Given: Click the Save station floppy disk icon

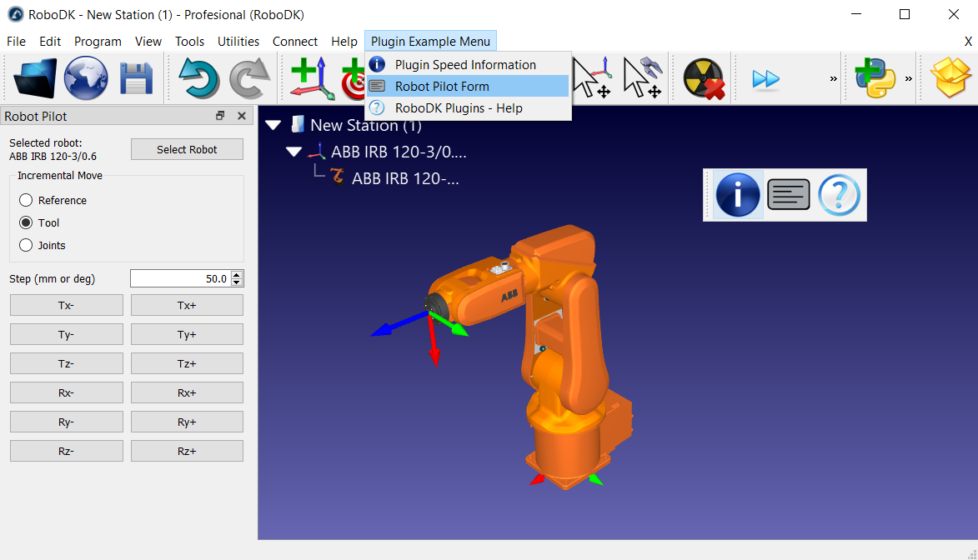Looking at the screenshot, I should tap(136, 78).
